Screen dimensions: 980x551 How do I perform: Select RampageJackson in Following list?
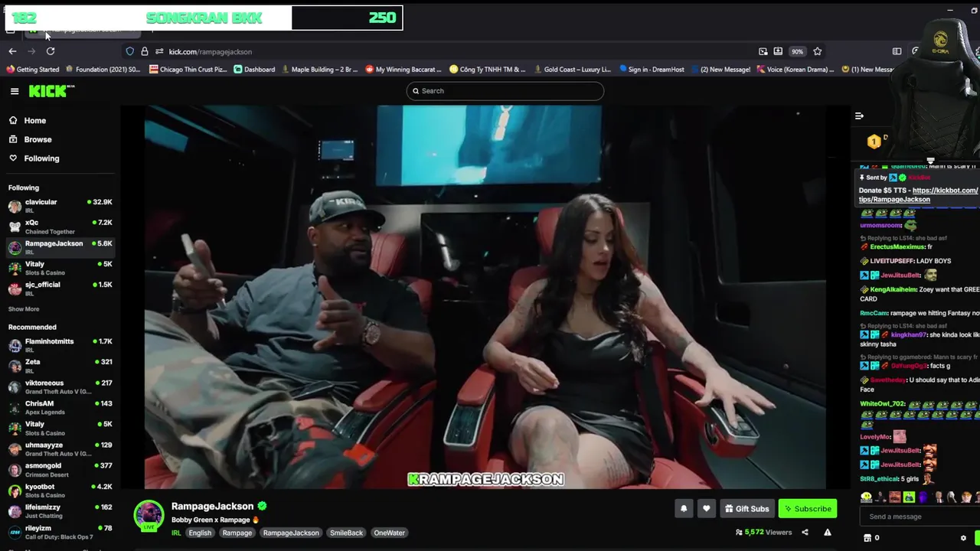60,247
